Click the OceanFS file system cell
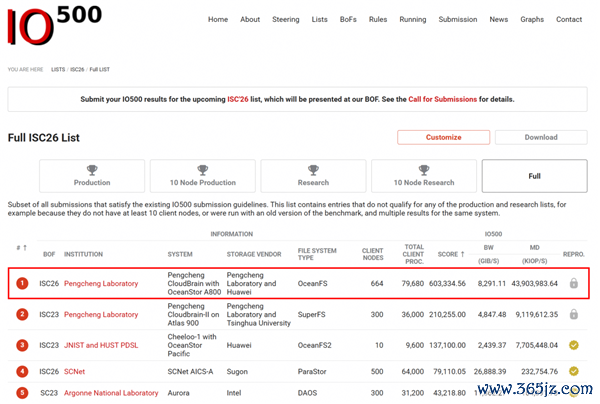The width and height of the screenshot is (600, 404). [x=312, y=283]
